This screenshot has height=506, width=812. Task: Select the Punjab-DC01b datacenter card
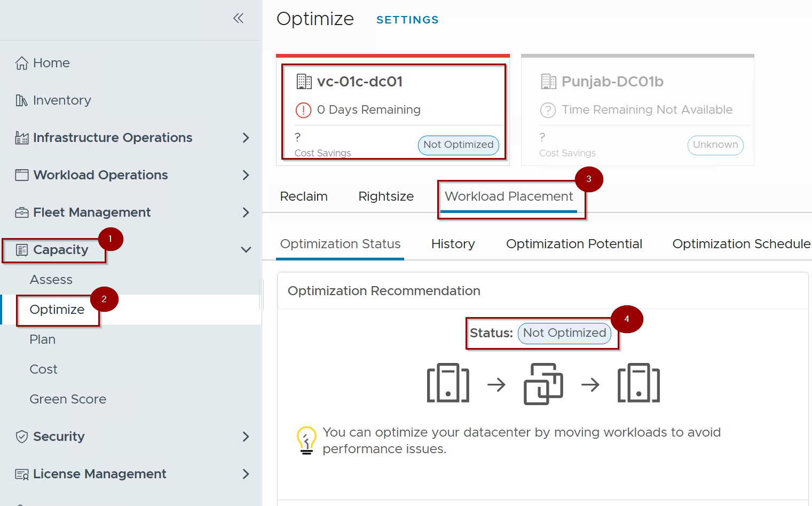coord(637,110)
